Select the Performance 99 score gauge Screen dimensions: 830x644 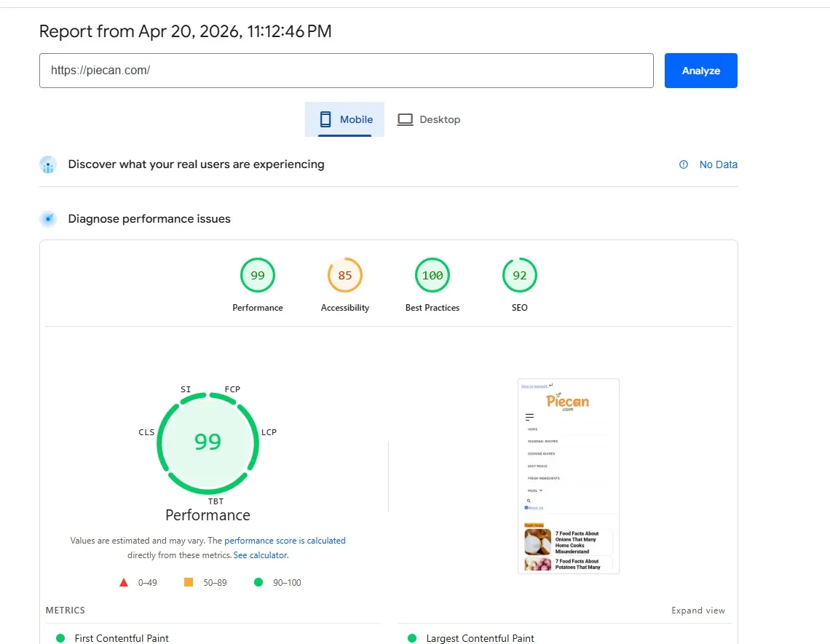pyautogui.click(x=257, y=275)
